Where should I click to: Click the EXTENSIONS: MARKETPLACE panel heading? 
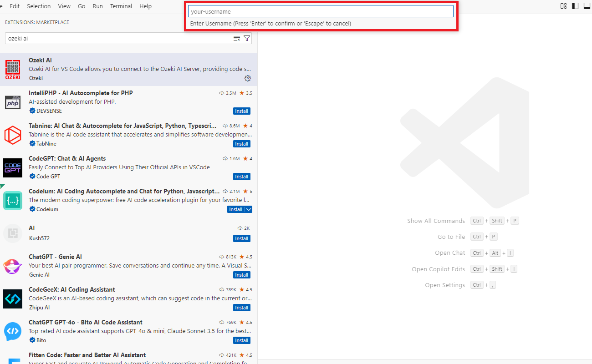pyautogui.click(x=37, y=22)
